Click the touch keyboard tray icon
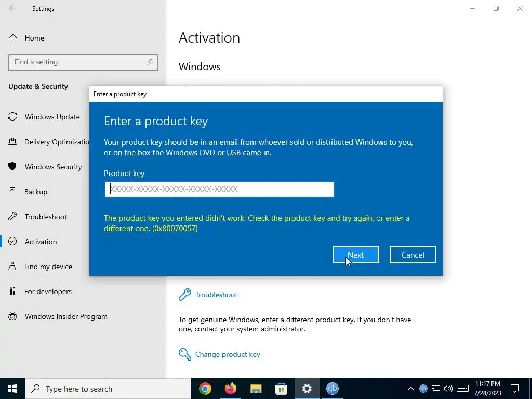The image size is (532, 399). click(463, 389)
